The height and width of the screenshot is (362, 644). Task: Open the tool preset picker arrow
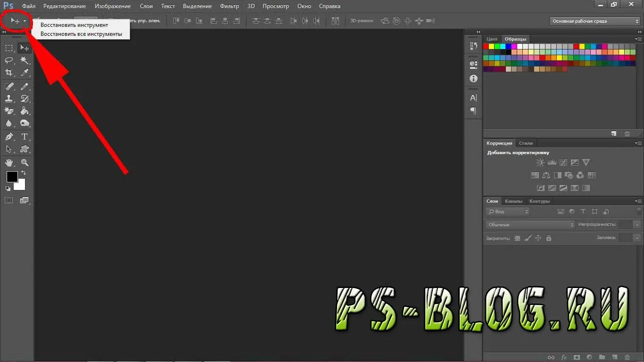point(25,21)
